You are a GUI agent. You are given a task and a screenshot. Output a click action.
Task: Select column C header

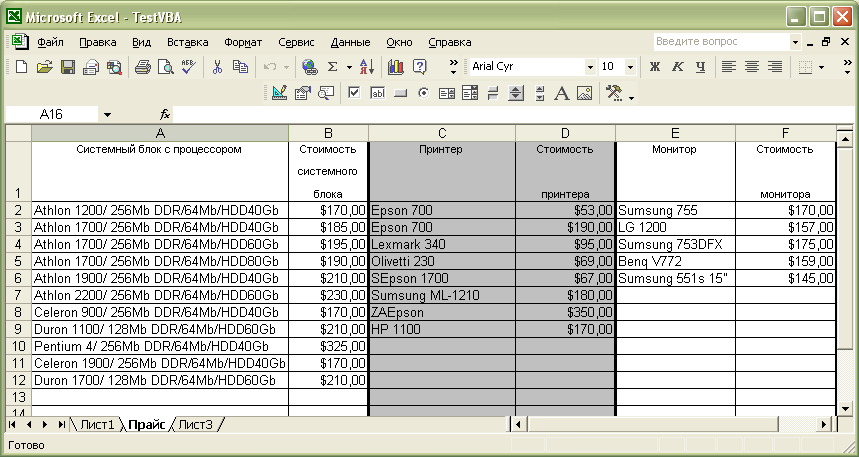442,133
